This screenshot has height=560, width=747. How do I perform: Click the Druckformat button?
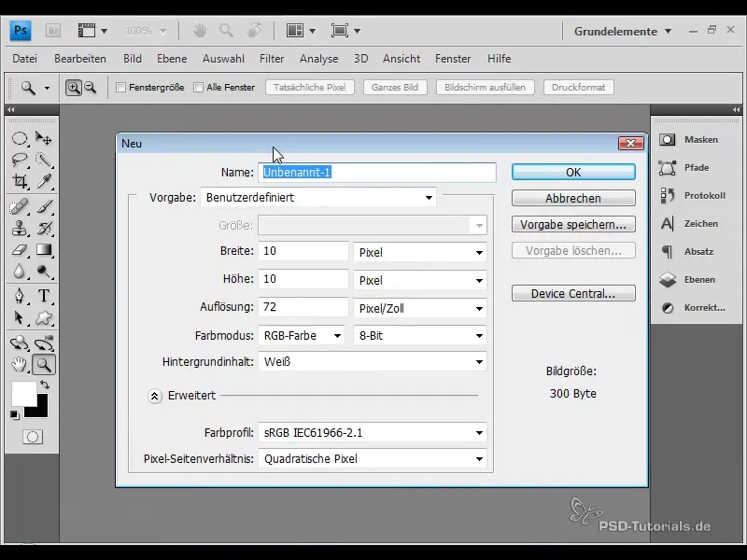(x=578, y=88)
